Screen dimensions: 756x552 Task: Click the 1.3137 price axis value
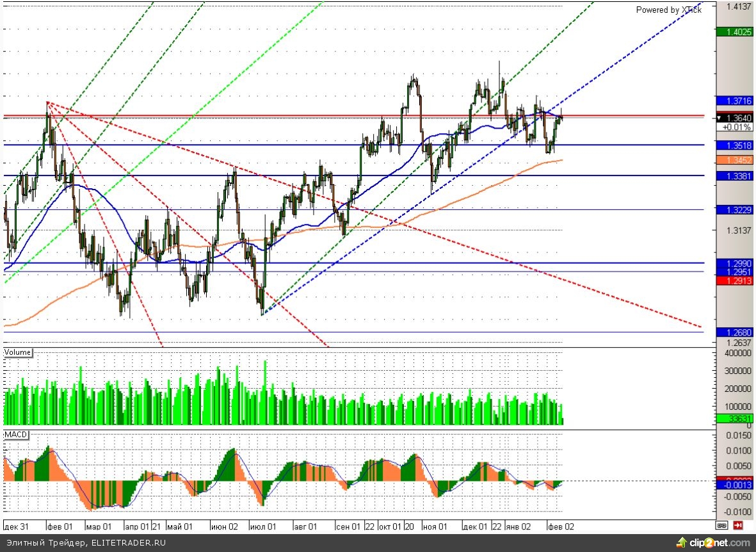[x=739, y=230]
